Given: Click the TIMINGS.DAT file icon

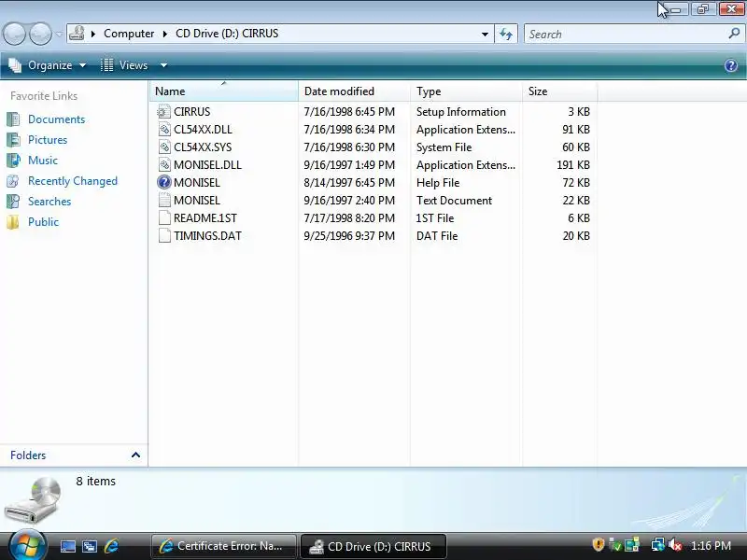Looking at the screenshot, I should [164, 236].
